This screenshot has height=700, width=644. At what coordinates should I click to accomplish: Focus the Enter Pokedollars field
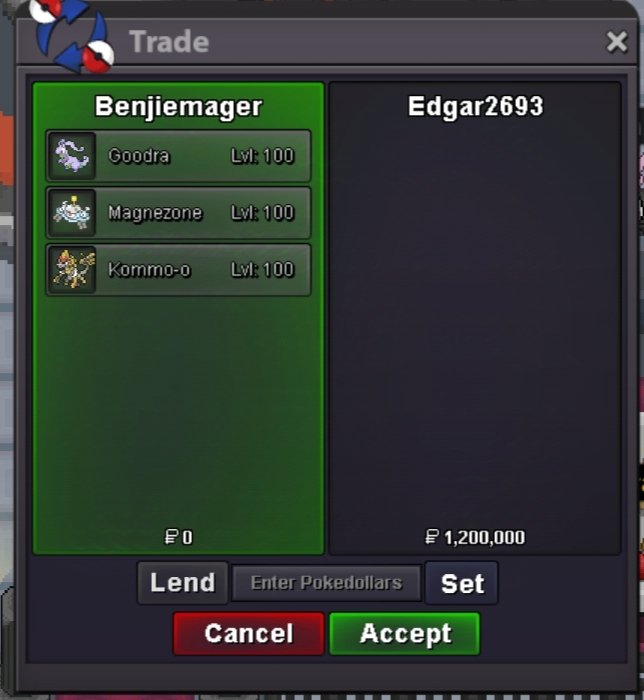[x=326, y=583]
